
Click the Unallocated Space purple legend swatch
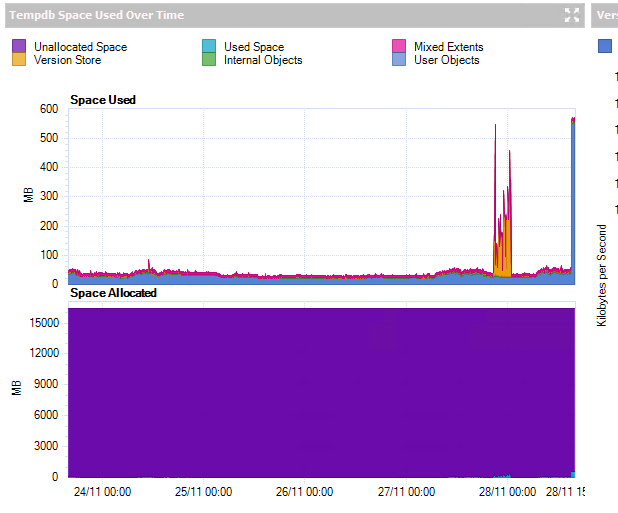[19, 46]
